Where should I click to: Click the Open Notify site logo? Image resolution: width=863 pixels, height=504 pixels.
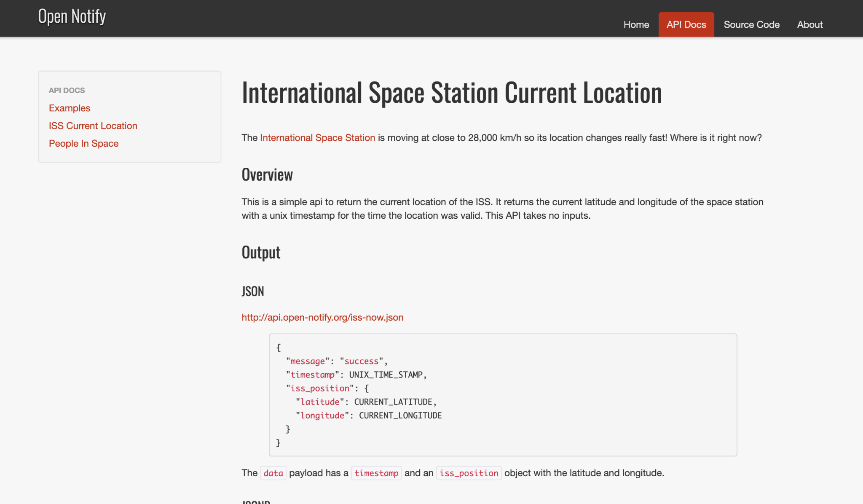72,17
